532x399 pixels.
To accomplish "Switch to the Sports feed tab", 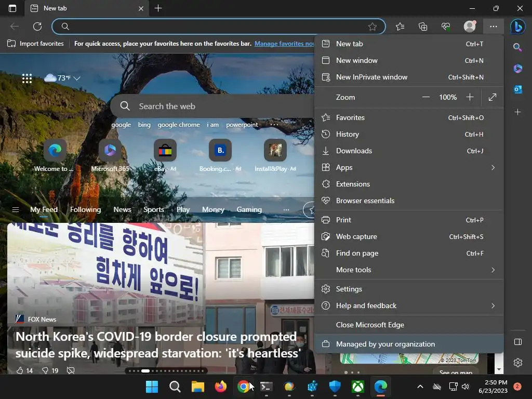I will click(154, 210).
